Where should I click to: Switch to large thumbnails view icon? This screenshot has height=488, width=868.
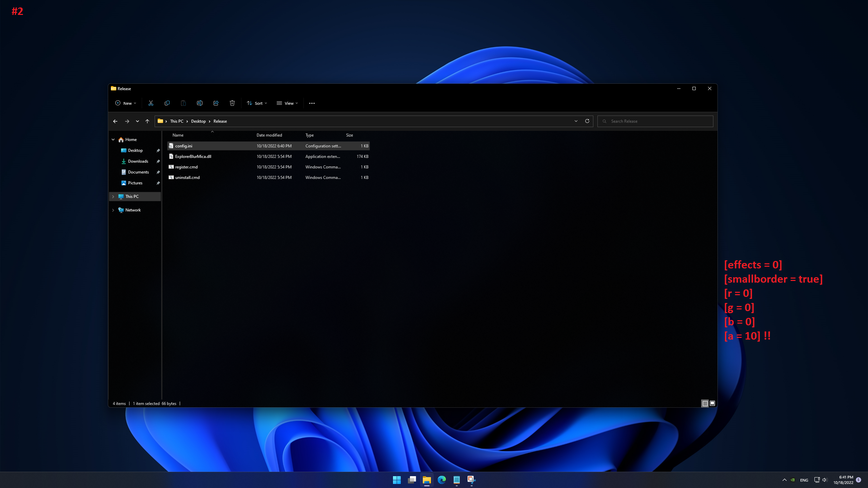(712, 403)
